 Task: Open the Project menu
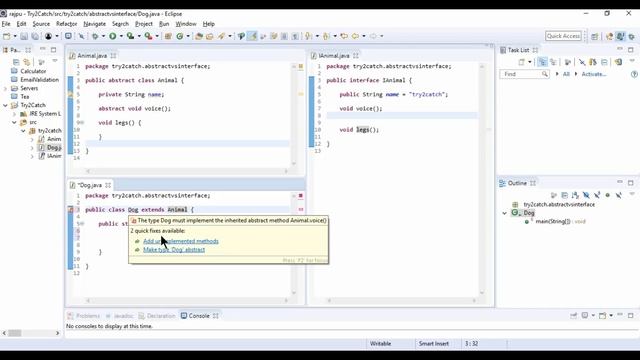pos(144,24)
